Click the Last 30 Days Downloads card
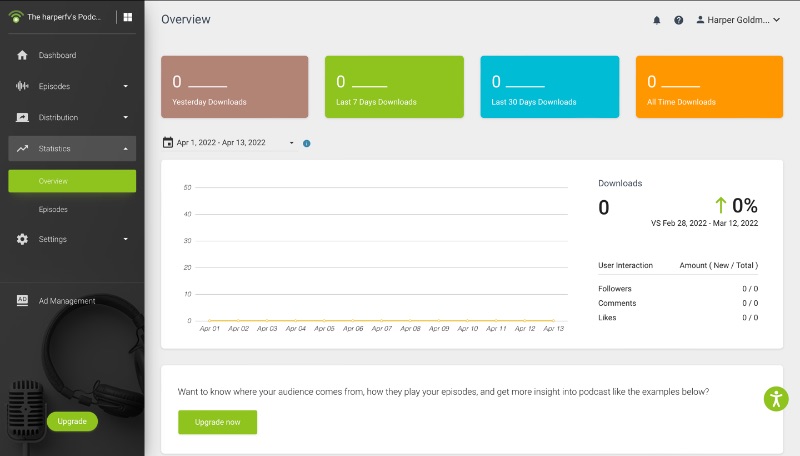 pyautogui.click(x=549, y=87)
